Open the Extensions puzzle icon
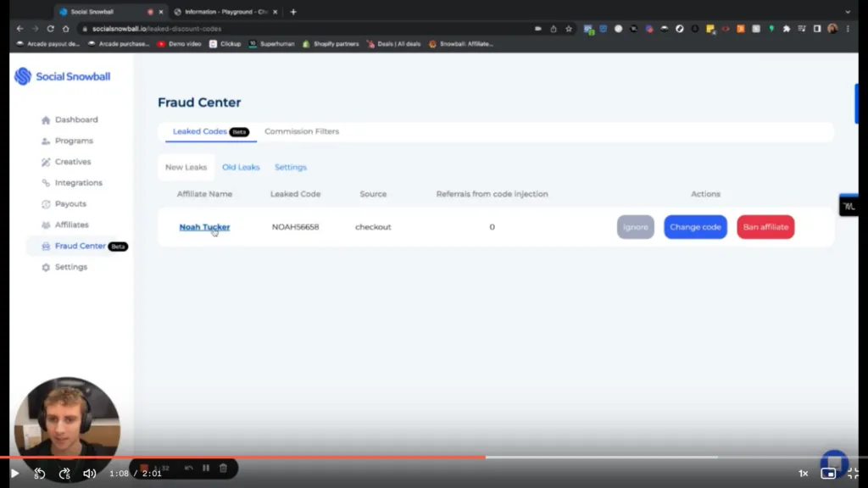 coord(786,29)
